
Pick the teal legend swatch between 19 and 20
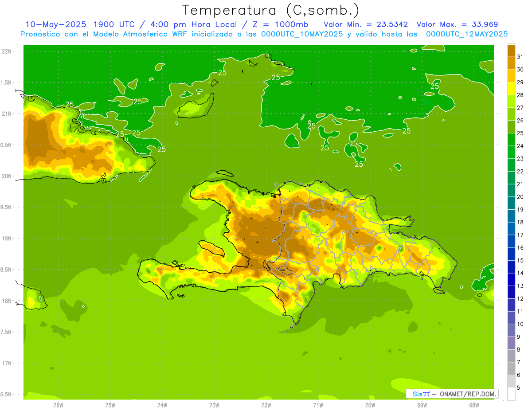[x=511, y=203]
